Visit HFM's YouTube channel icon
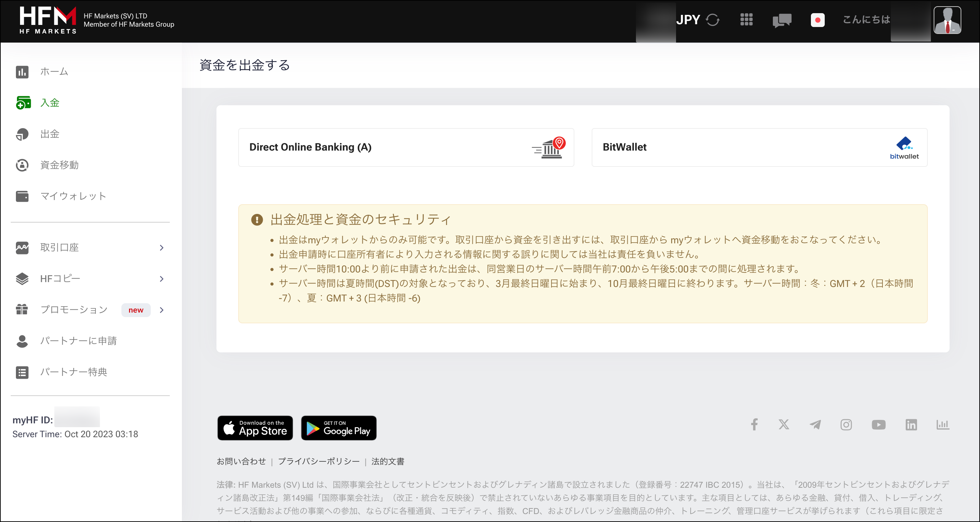The width and height of the screenshot is (980, 522). [x=879, y=424]
